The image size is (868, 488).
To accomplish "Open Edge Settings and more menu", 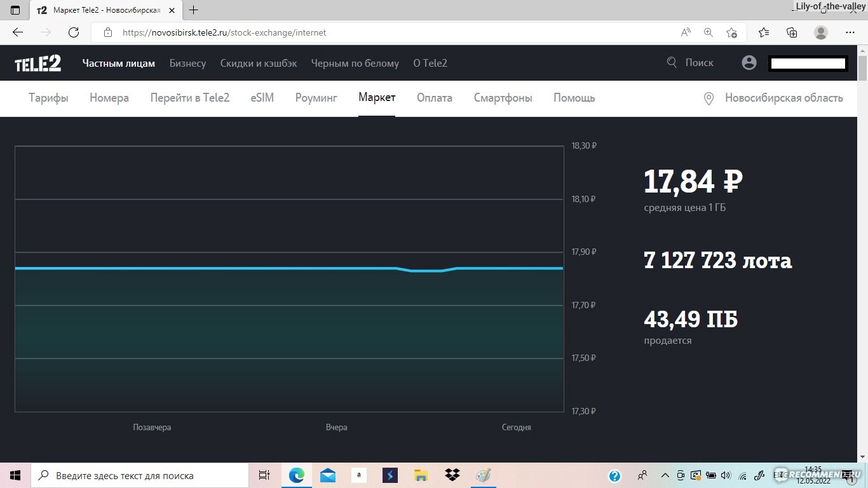I will (850, 32).
